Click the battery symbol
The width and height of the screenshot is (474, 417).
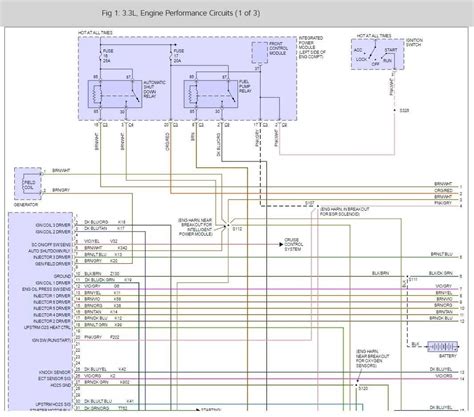tap(443, 347)
